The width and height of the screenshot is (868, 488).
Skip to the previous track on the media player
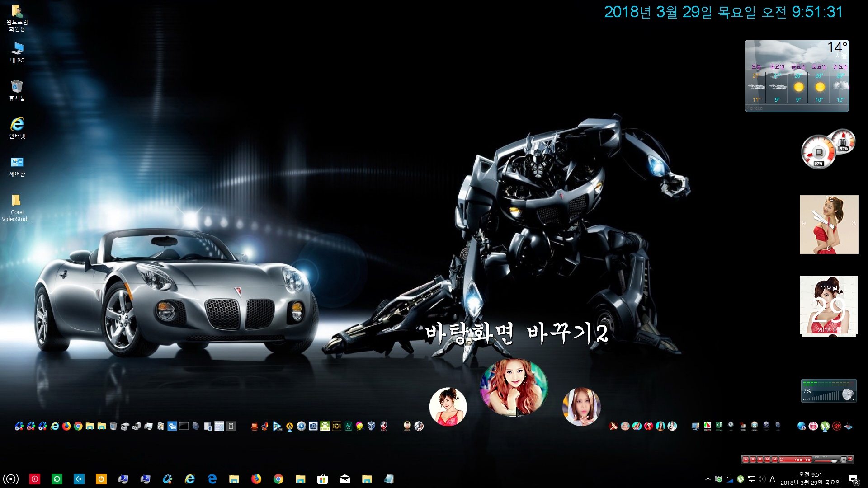coord(767,460)
